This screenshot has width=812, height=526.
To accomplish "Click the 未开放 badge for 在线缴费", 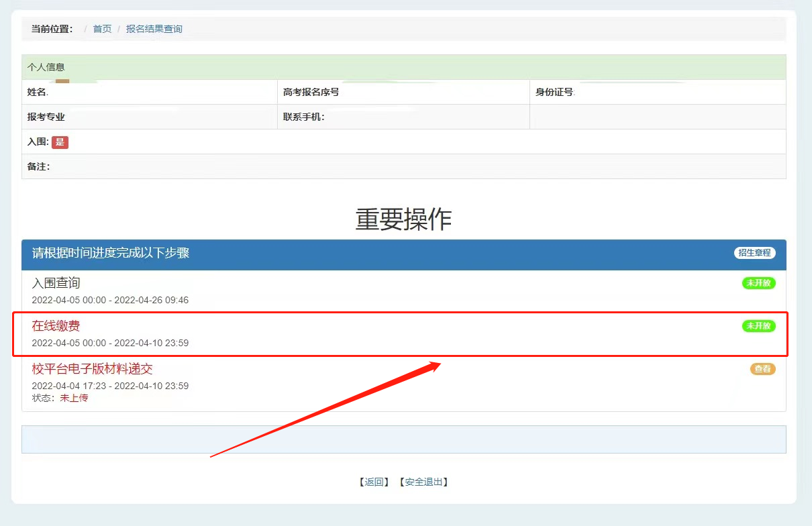I will click(x=758, y=326).
